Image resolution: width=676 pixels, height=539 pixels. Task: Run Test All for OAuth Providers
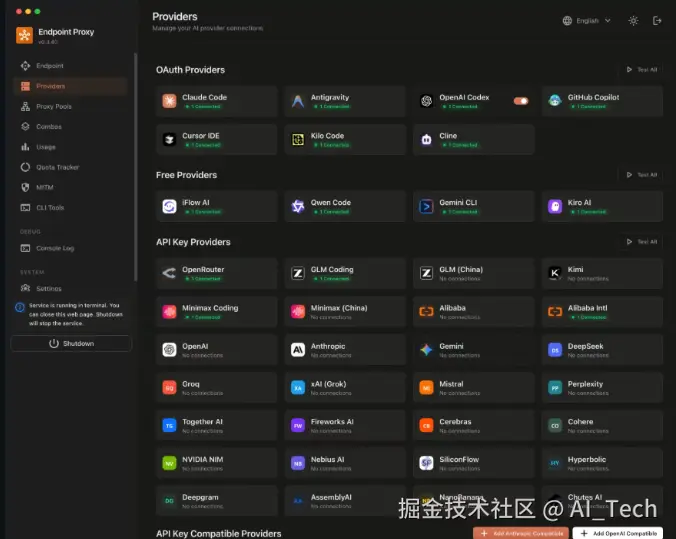642,69
